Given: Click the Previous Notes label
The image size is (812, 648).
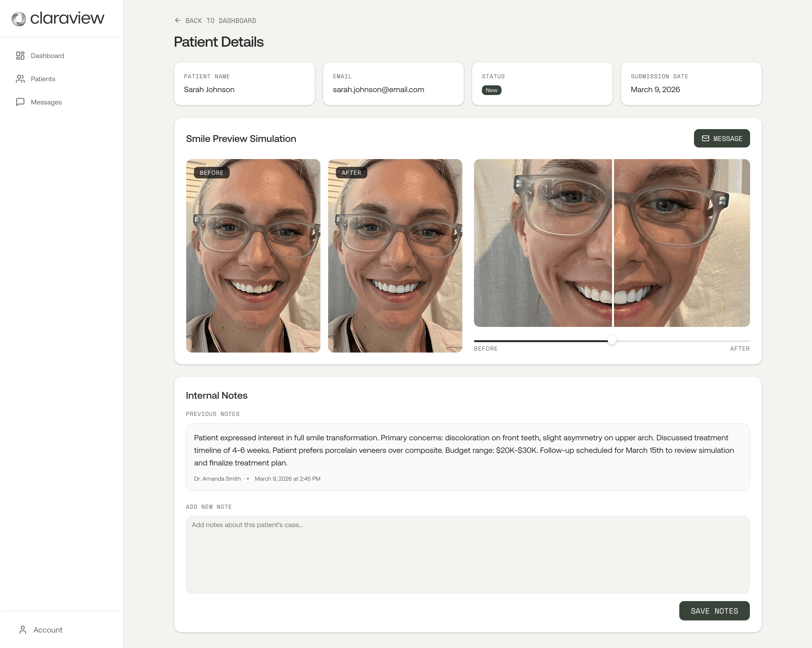Looking at the screenshot, I should pyautogui.click(x=212, y=414).
